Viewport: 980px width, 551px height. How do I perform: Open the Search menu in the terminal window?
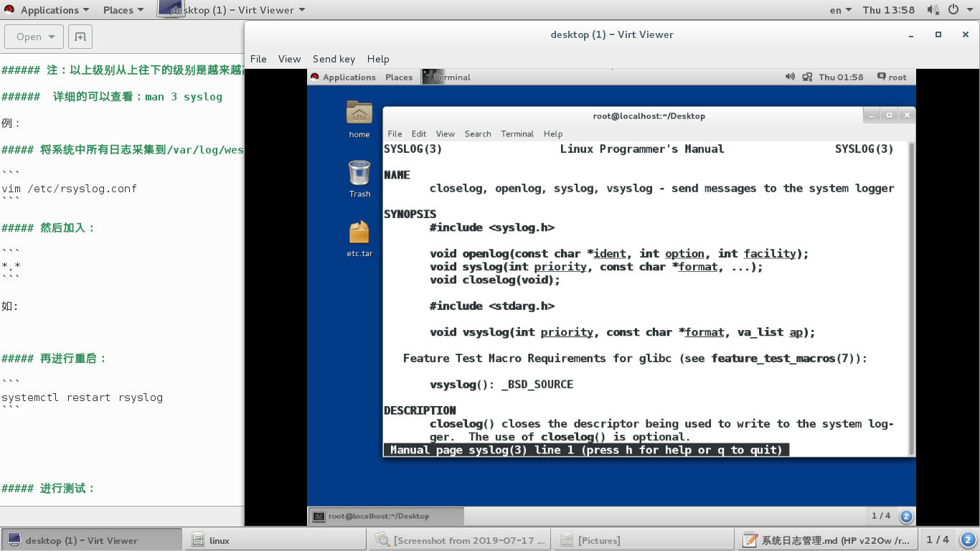pyautogui.click(x=478, y=133)
